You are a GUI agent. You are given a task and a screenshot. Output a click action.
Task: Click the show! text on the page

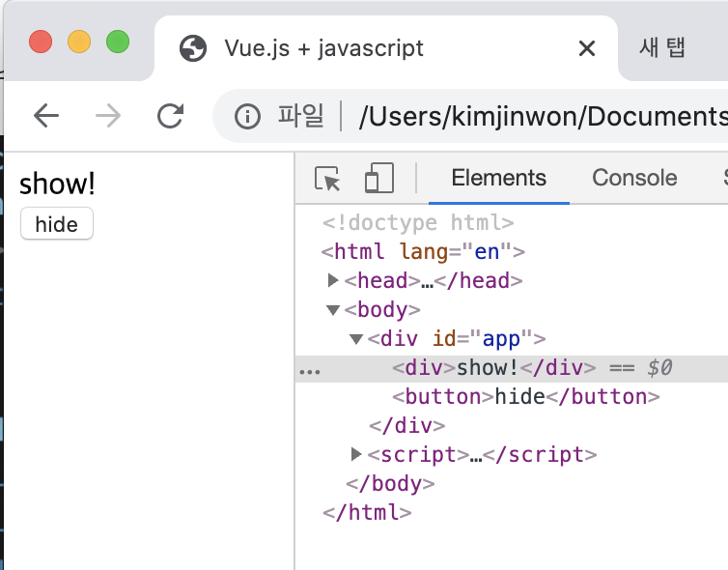57,184
